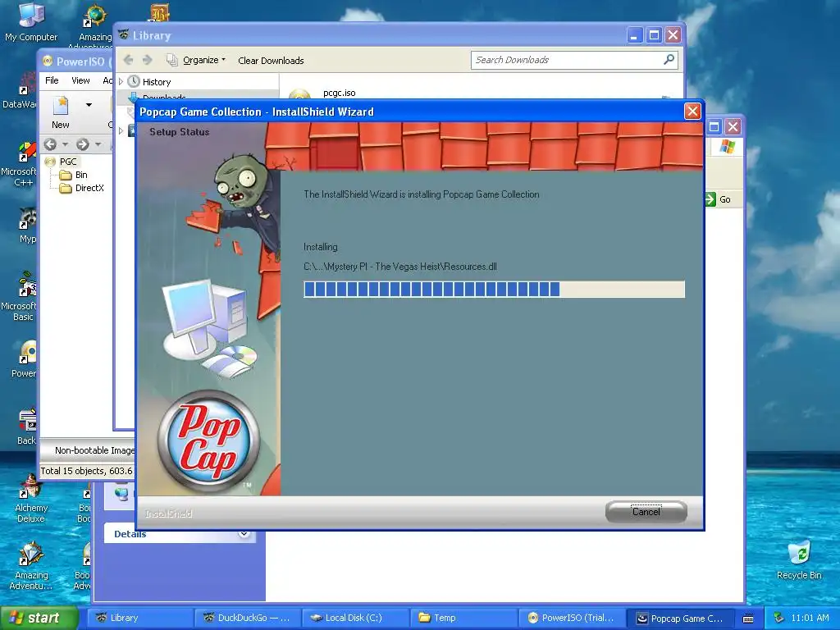Open Recycle Bin desktop icon
This screenshot has width=840, height=630.
pos(799,559)
